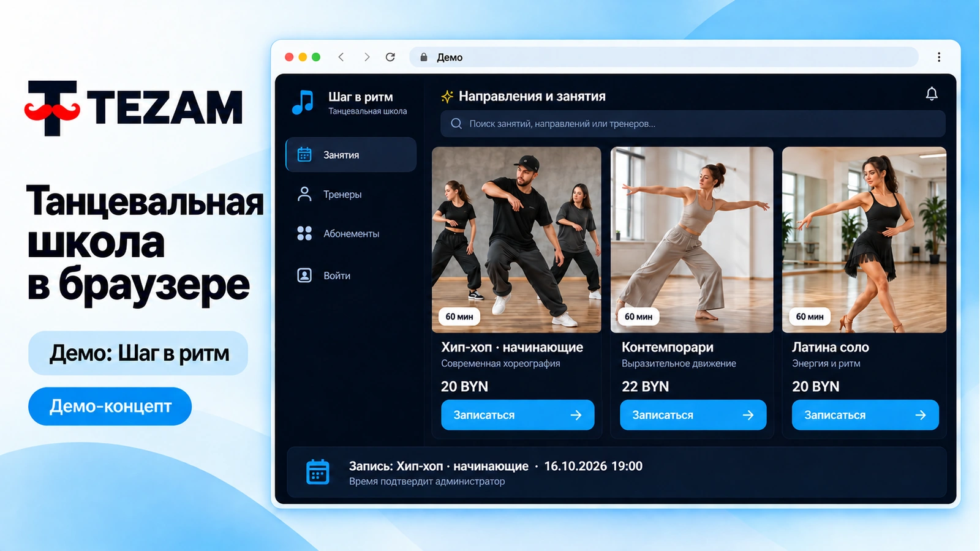Sign up for the Контемпорари class
The width and height of the screenshot is (980, 551).
click(x=693, y=415)
